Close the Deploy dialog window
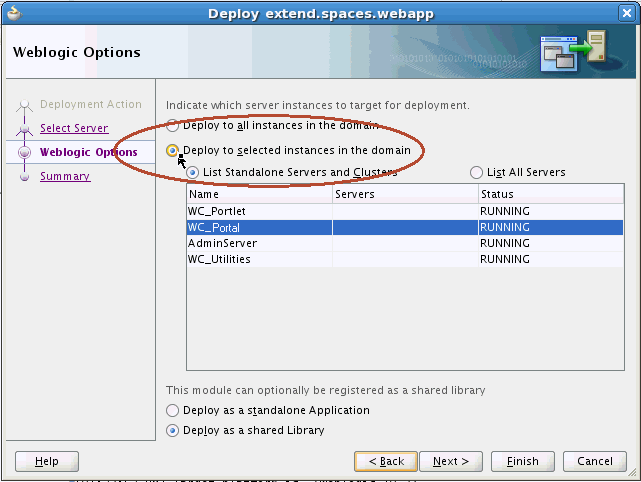 point(627,13)
